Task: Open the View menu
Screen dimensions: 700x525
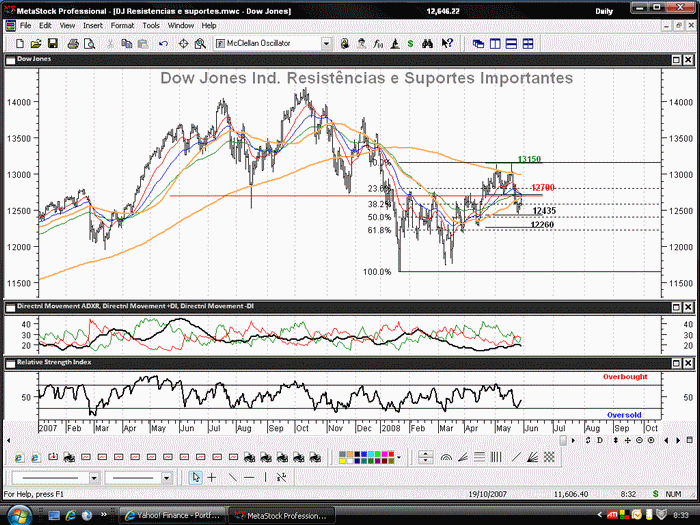Action: click(x=67, y=26)
